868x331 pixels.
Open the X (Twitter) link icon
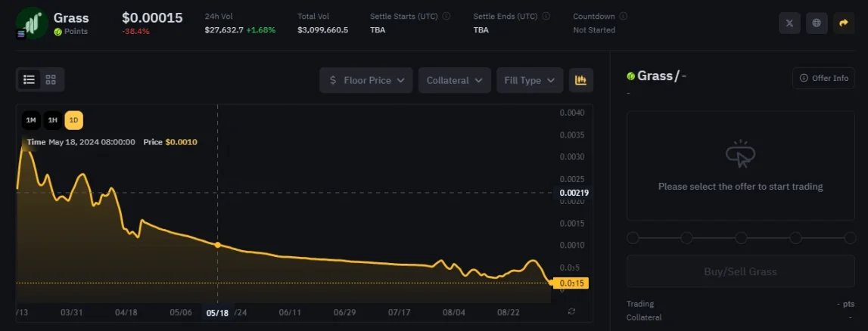coord(789,23)
